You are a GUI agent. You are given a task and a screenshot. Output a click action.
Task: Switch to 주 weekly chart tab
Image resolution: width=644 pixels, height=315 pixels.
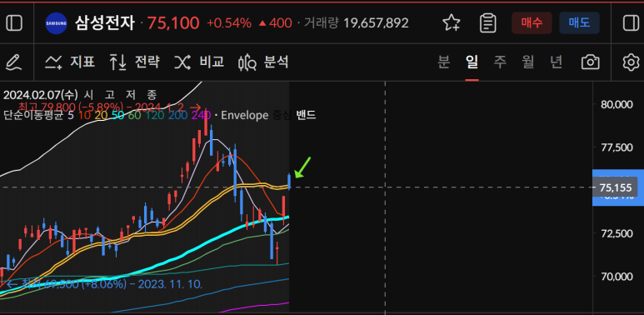500,62
